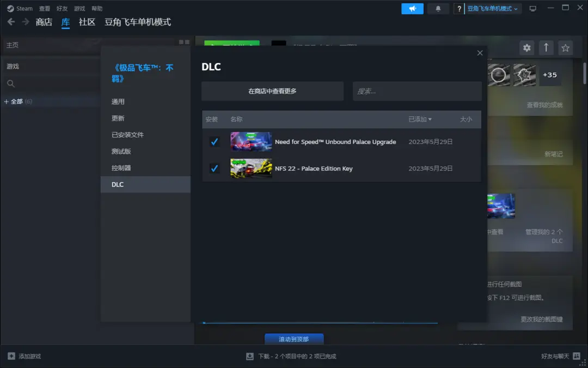Select the 库 tab
The height and width of the screenshot is (368, 588).
click(66, 22)
